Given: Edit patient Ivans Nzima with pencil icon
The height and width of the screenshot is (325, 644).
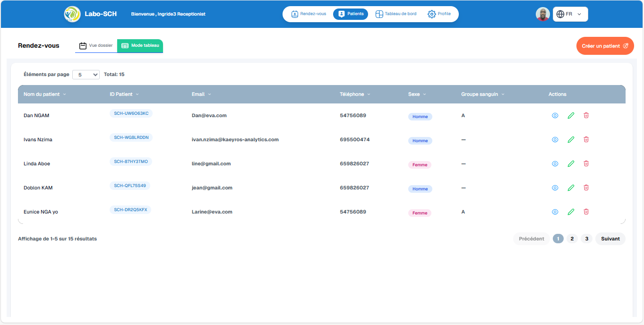Looking at the screenshot, I should point(571,139).
